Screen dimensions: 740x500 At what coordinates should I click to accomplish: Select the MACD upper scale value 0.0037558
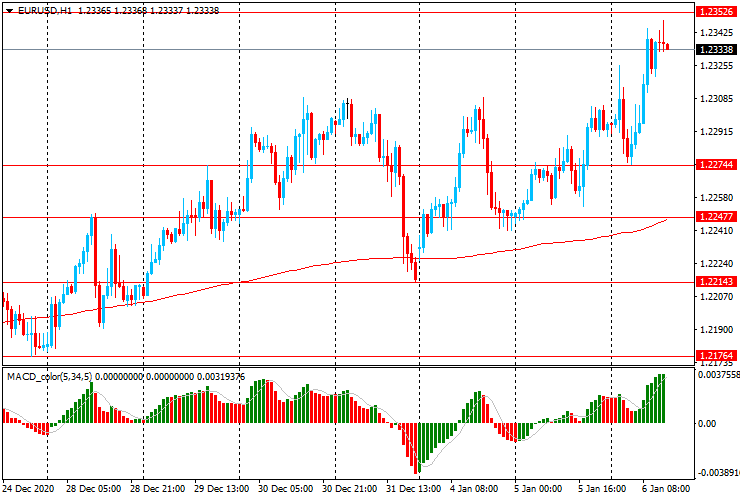(x=718, y=374)
